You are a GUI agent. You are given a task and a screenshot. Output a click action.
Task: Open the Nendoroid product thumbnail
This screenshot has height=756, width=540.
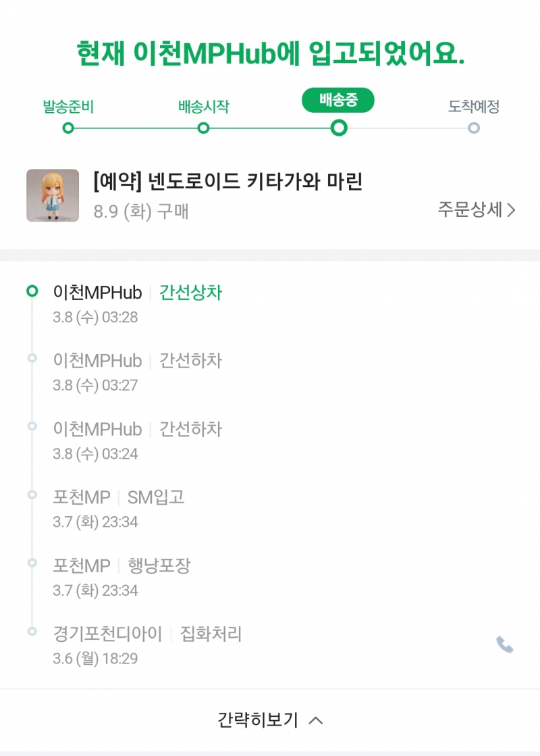point(53,195)
